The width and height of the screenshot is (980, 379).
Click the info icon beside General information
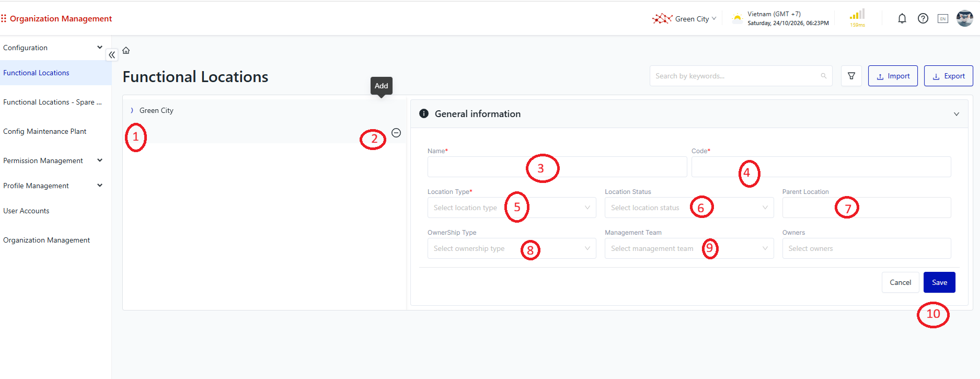click(424, 113)
